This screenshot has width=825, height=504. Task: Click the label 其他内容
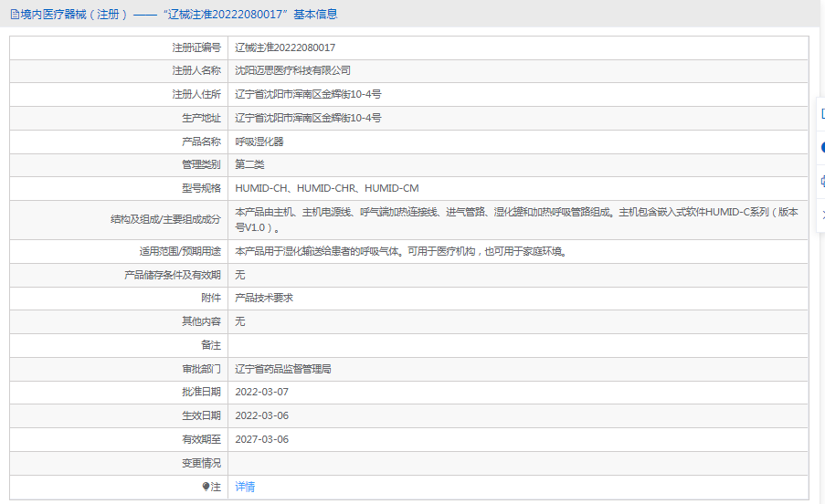[x=202, y=321]
